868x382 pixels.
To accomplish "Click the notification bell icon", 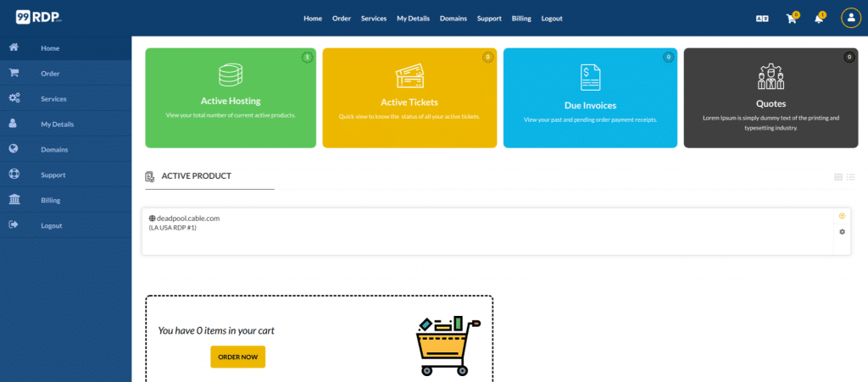I will pos(818,19).
